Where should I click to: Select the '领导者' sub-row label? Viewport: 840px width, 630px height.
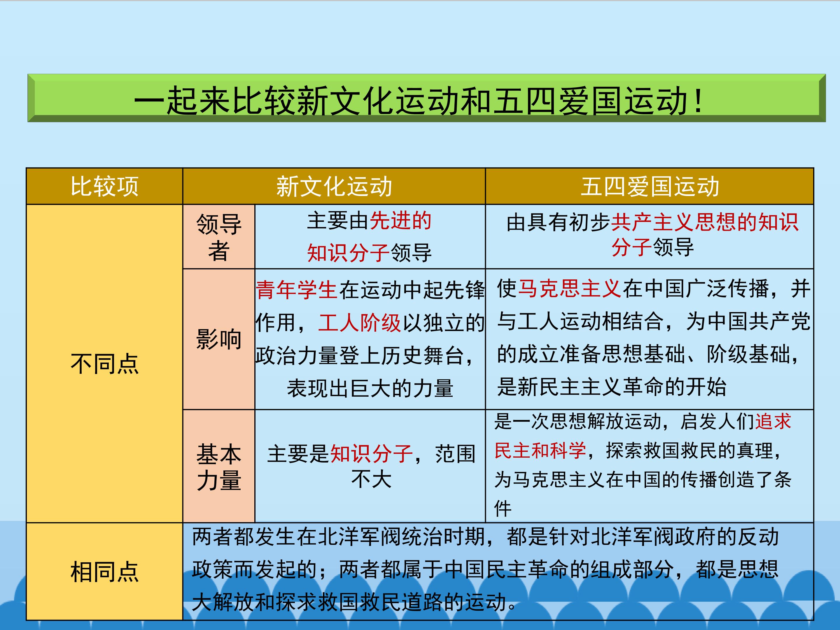219,237
